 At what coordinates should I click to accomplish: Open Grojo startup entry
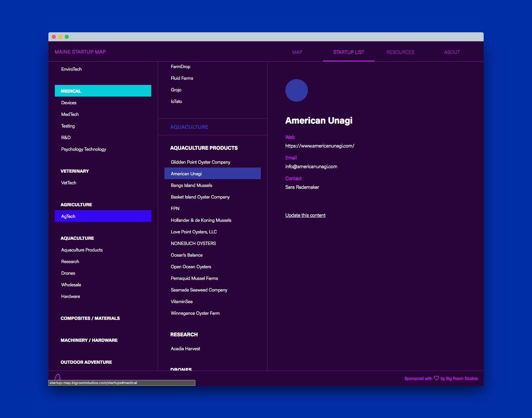coord(176,90)
